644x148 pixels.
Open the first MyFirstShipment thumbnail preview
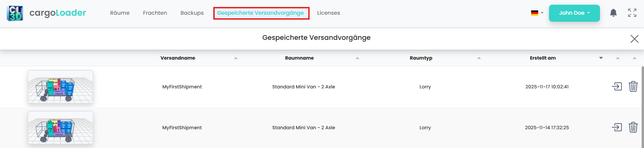coord(60,87)
